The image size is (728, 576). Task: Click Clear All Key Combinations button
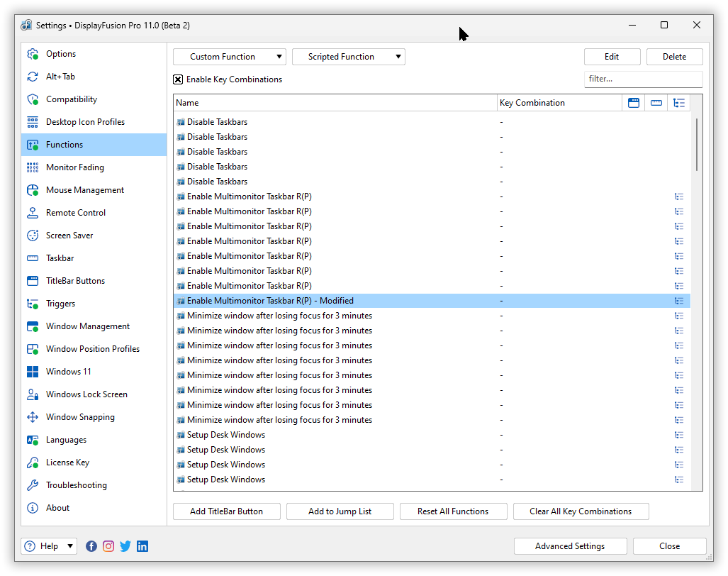click(x=581, y=511)
